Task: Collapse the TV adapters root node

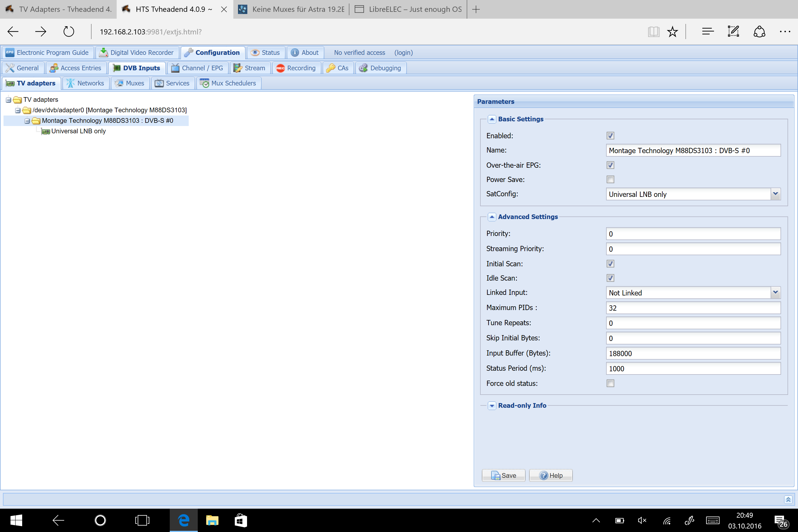Action: [8, 100]
